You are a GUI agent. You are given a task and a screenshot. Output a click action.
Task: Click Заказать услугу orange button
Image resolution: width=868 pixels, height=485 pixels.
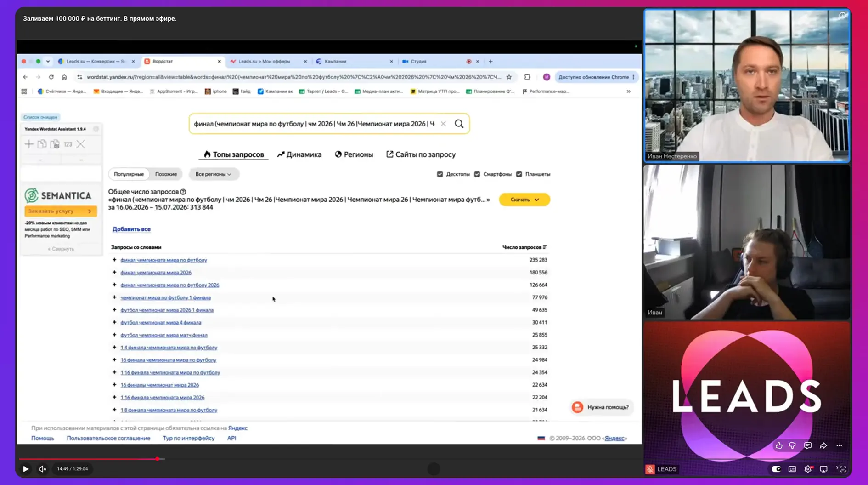61,211
